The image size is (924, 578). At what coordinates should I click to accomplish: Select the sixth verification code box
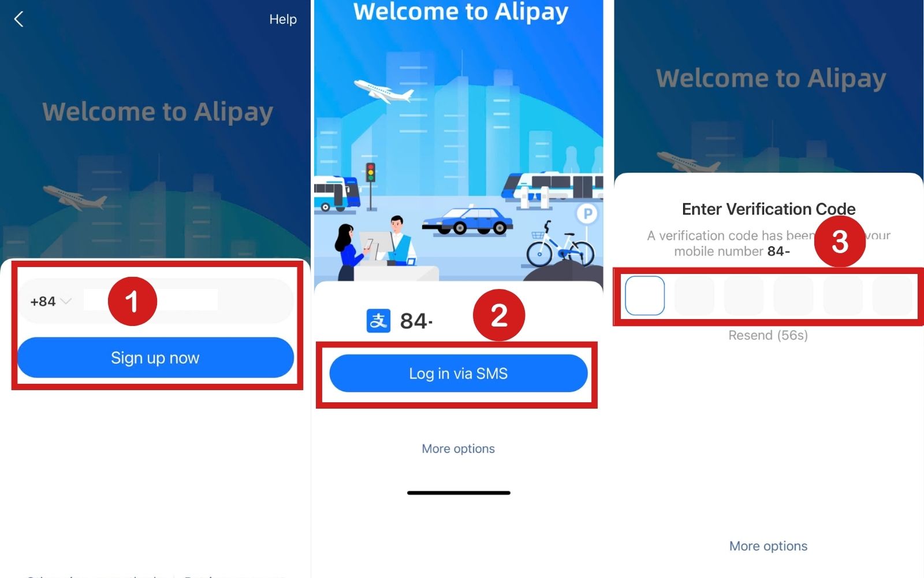click(x=892, y=295)
